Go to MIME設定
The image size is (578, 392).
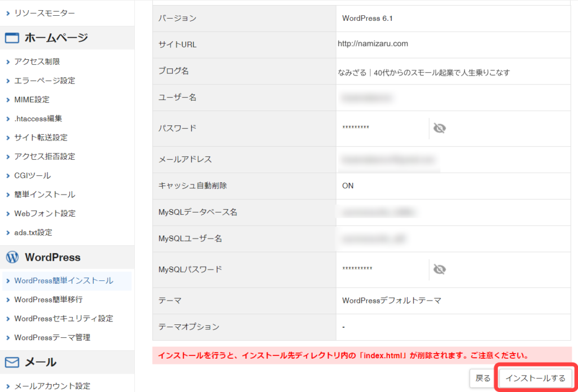coord(32,99)
